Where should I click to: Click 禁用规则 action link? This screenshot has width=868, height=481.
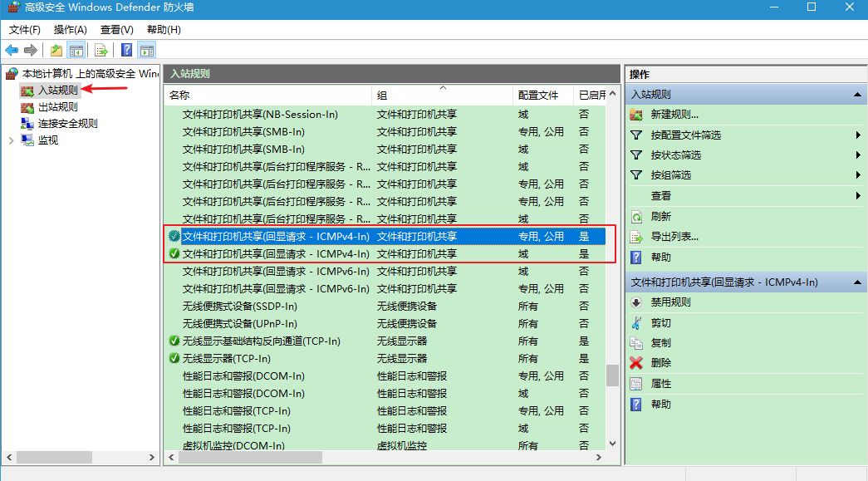point(670,302)
